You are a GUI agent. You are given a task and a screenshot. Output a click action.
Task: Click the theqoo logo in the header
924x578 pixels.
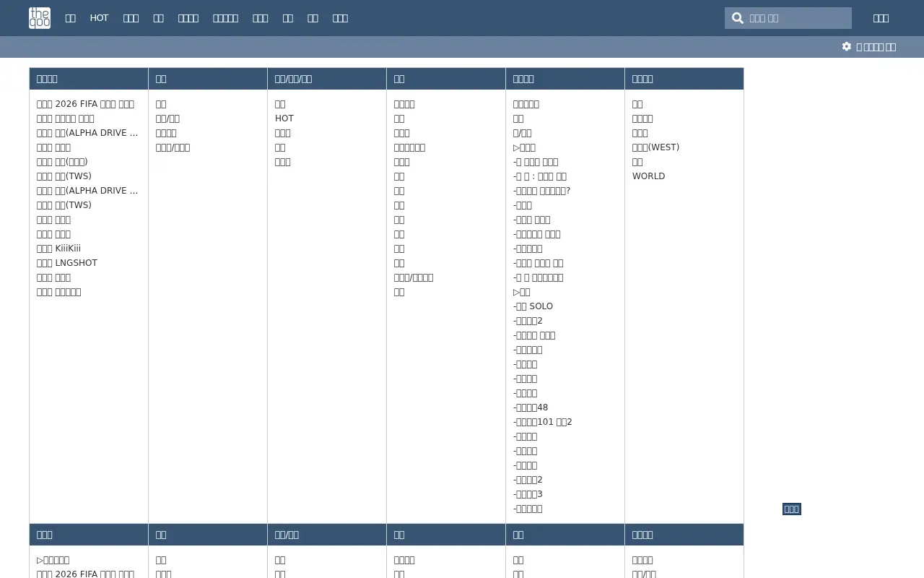(40, 18)
